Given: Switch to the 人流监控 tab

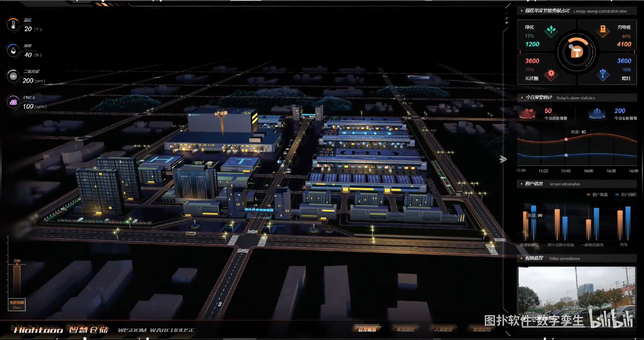Looking at the screenshot, I should (443, 329).
